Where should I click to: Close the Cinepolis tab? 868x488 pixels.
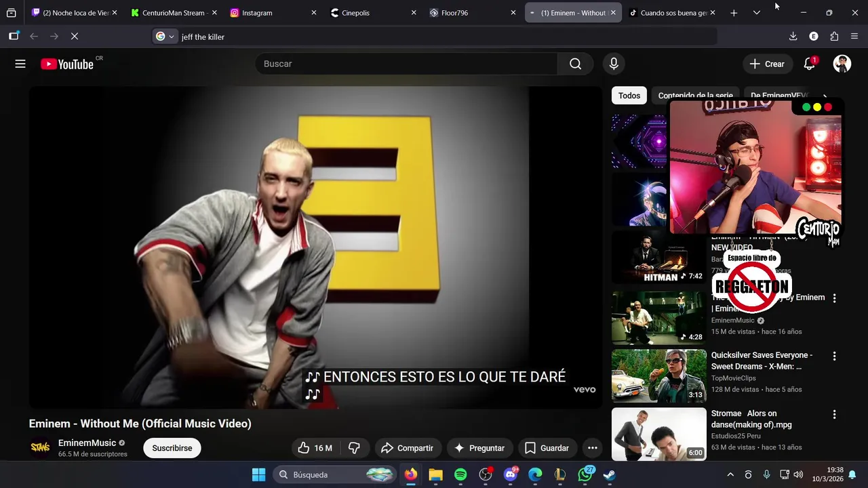414,13
